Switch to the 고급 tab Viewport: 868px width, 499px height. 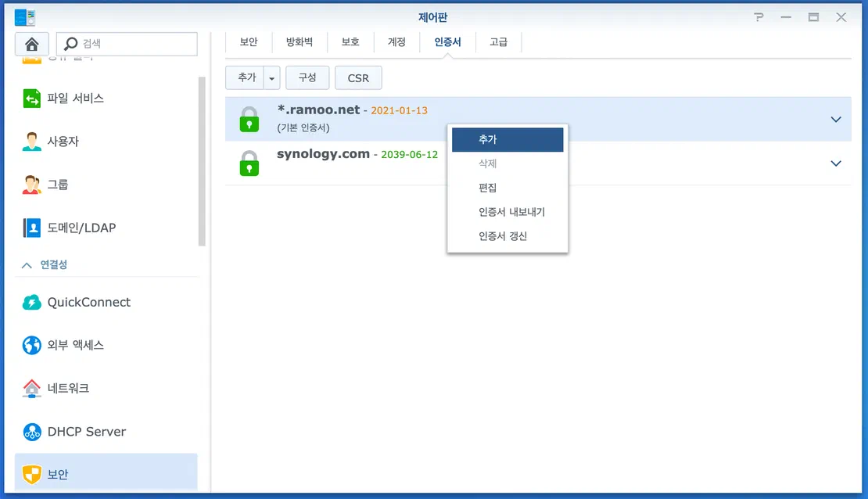tap(498, 42)
